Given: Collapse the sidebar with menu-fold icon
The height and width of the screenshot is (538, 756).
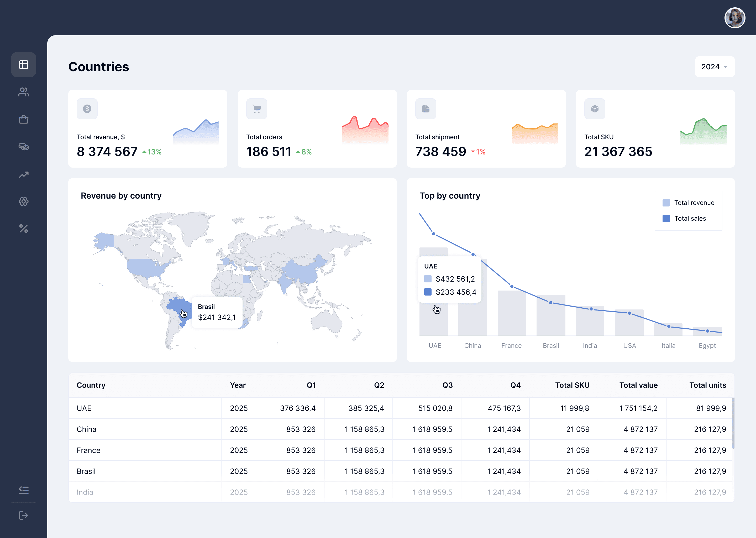Looking at the screenshot, I should [24, 490].
